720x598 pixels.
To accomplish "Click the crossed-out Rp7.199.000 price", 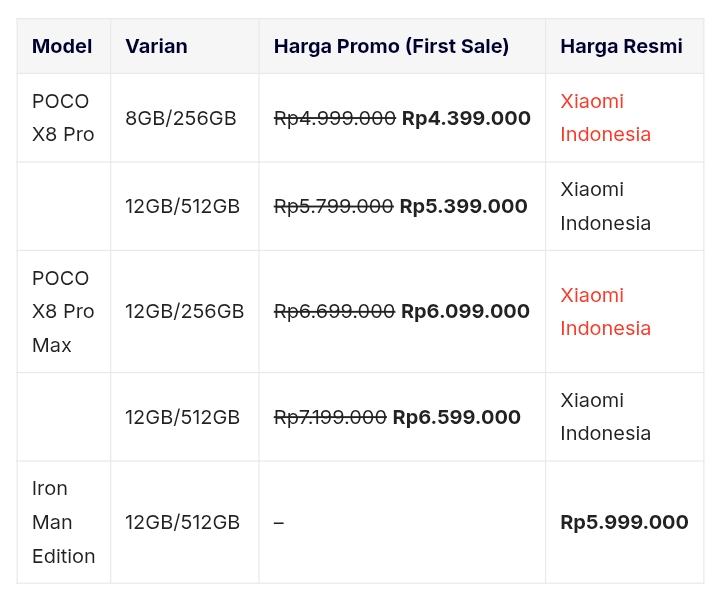I will (330, 417).
